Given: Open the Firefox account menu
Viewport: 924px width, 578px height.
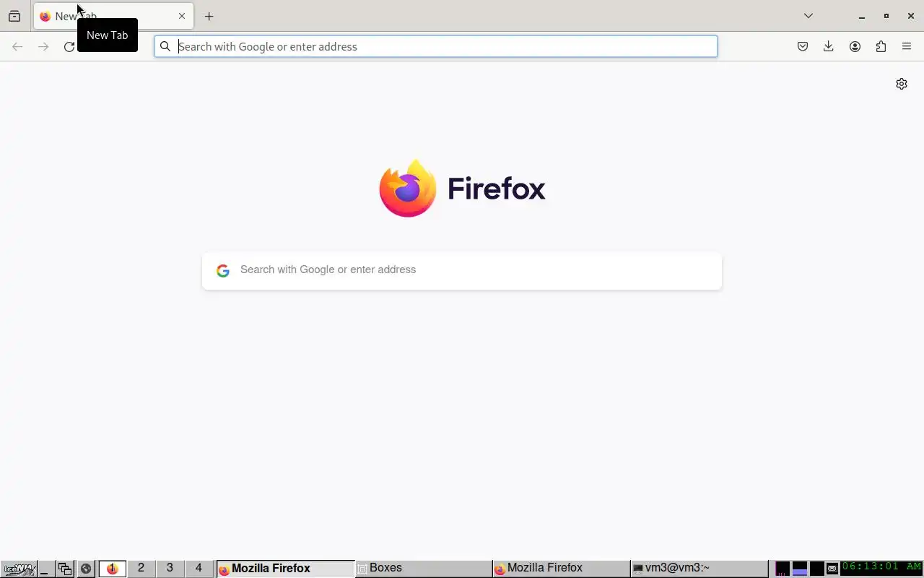Looking at the screenshot, I should click(x=855, y=46).
